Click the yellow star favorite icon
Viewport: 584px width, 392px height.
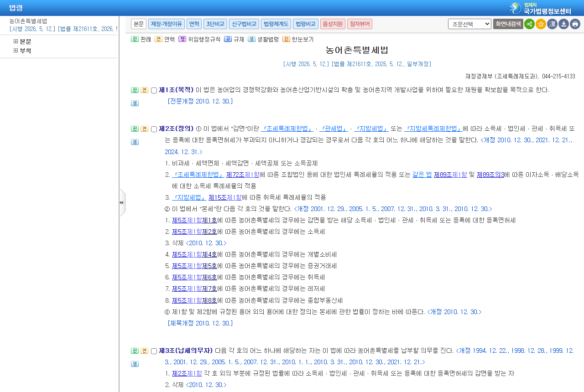[x=541, y=24]
